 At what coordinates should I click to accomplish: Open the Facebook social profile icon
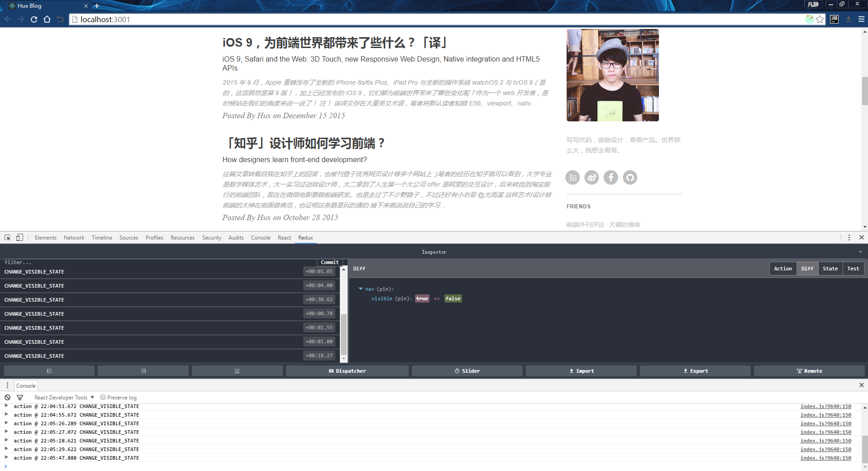[x=611, y=178]
